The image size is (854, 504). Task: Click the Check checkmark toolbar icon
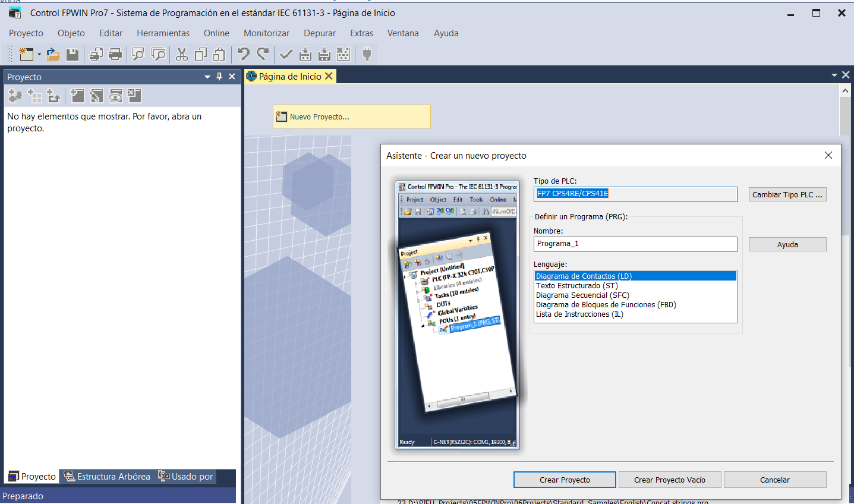(x=286, y=55)
